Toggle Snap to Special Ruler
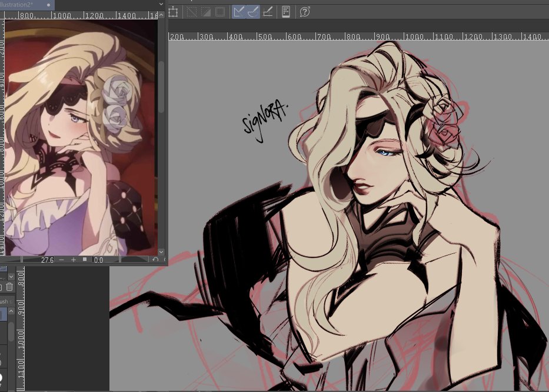 click(x=253, y=12)
